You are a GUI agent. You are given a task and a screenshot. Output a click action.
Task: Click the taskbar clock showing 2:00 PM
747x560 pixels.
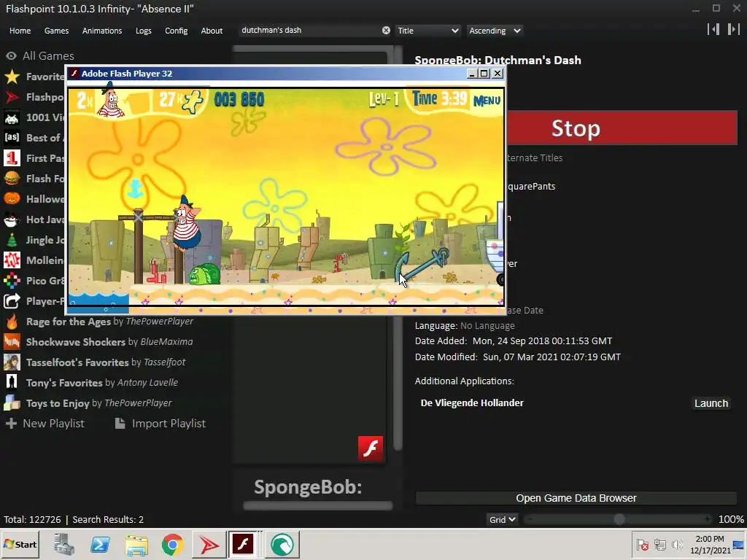[710, 544]
